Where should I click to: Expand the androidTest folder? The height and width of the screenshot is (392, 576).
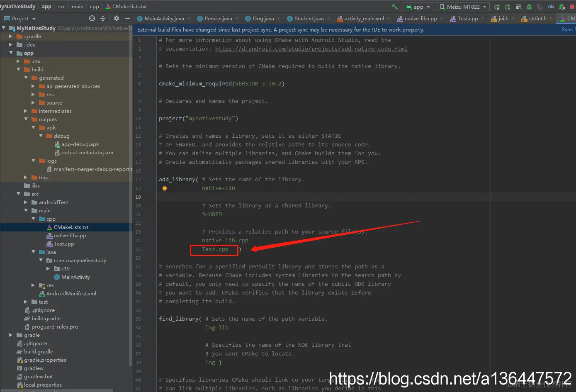(x=26, y=202)
